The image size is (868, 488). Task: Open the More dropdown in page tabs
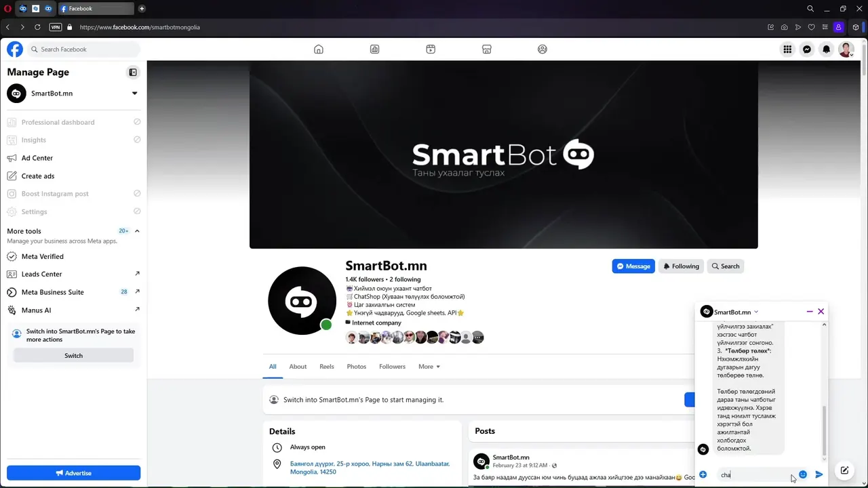(x=429, y=367)
